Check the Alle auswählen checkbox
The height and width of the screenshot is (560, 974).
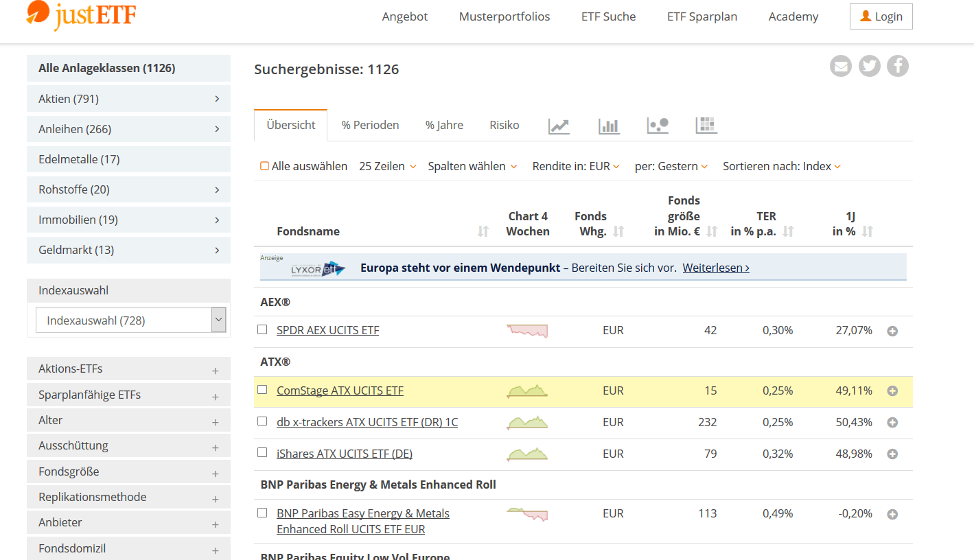(264, 166)
